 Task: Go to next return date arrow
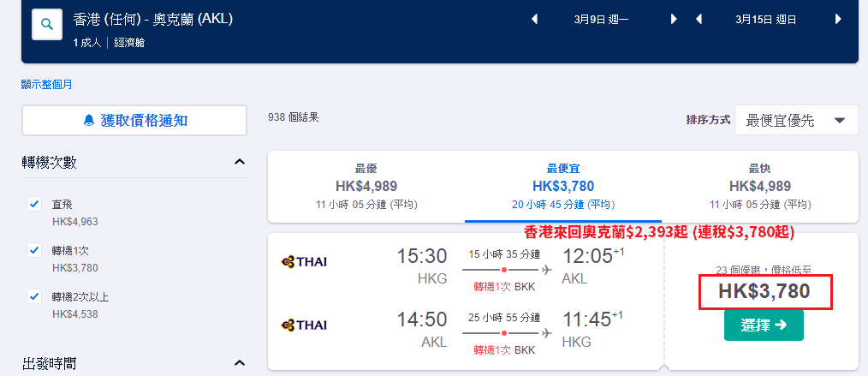tap(838, 20)
